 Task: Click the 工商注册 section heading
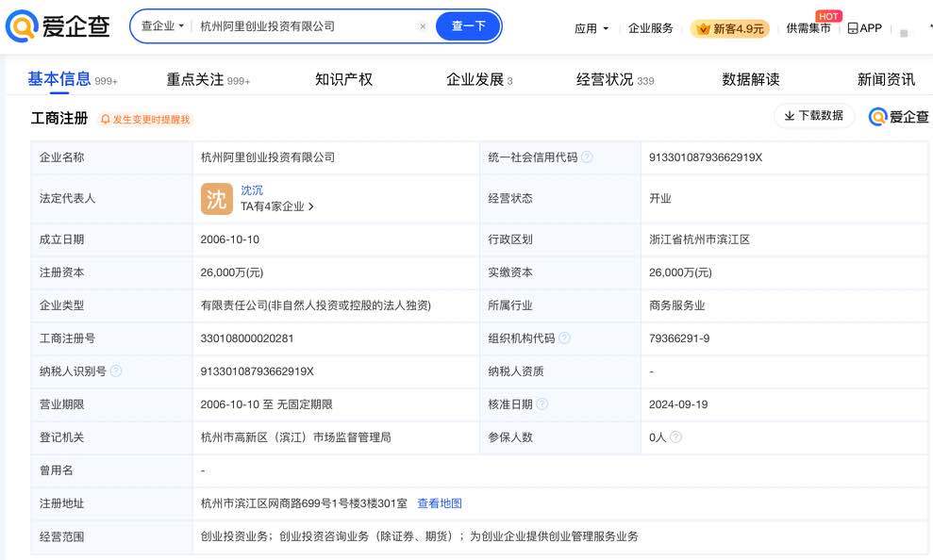coord(58,118)
